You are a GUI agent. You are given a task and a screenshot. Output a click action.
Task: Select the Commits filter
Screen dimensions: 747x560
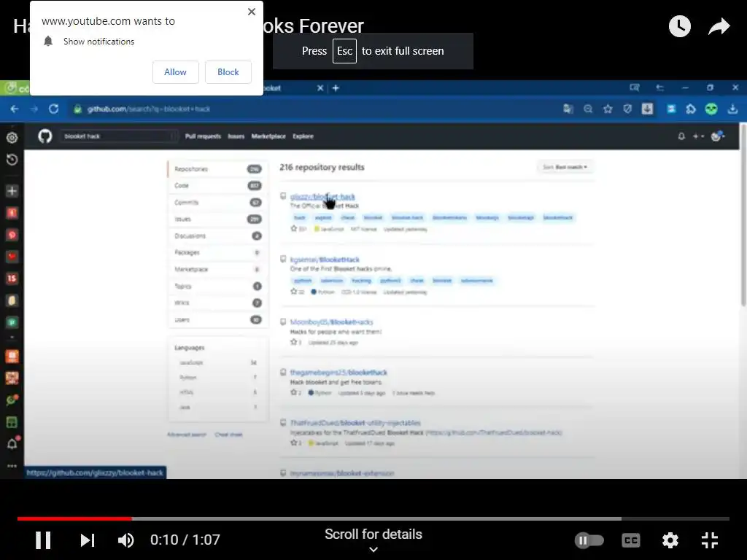click(x=217, y=203)
